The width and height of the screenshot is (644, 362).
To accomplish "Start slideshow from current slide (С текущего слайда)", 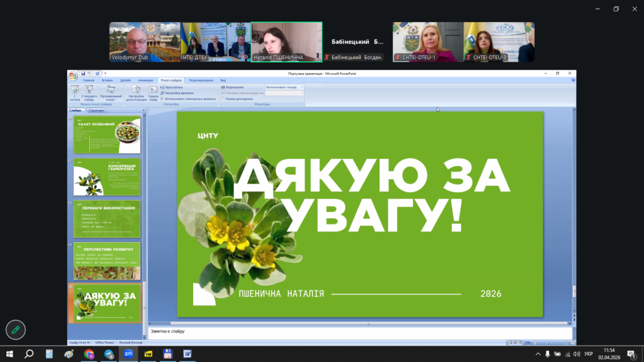I will pos(89,92).
